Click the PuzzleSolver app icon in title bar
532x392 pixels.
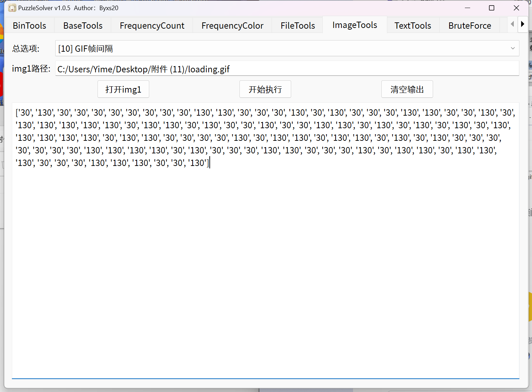(x=12, y=8)
